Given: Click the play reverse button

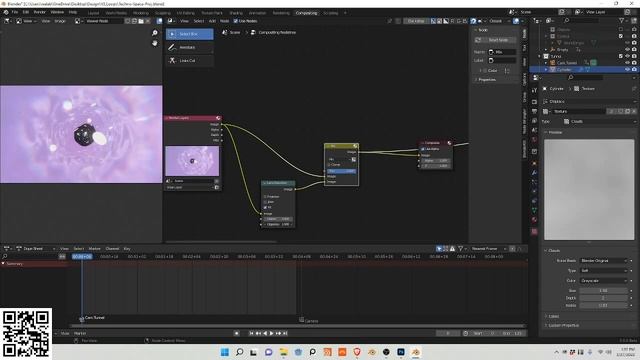Looking at the screenshot, I should coord(265,333).
